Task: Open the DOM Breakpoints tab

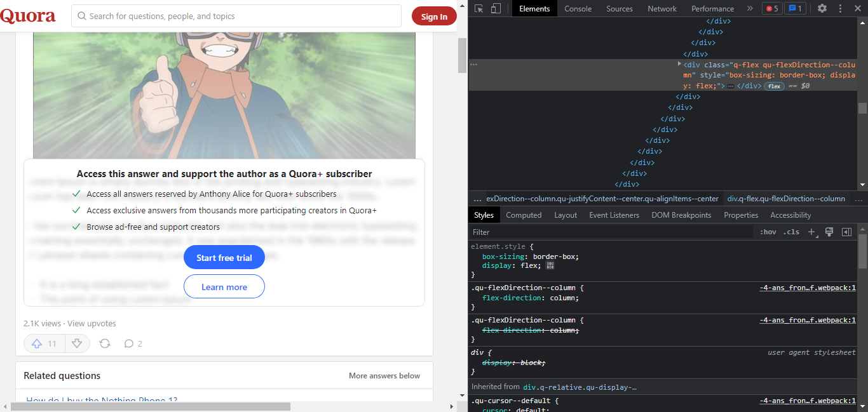Action: click(x=681, y=215)
